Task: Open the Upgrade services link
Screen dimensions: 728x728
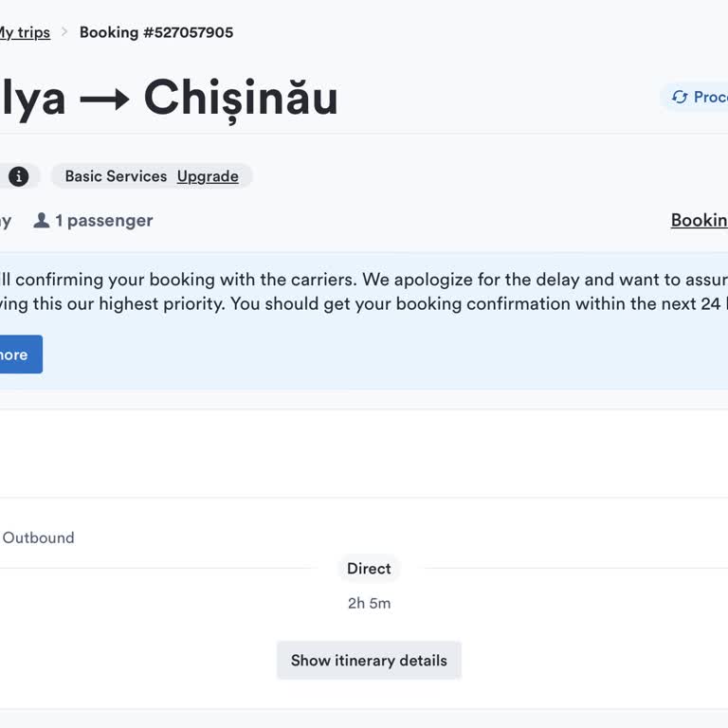Action: (208, 176)
